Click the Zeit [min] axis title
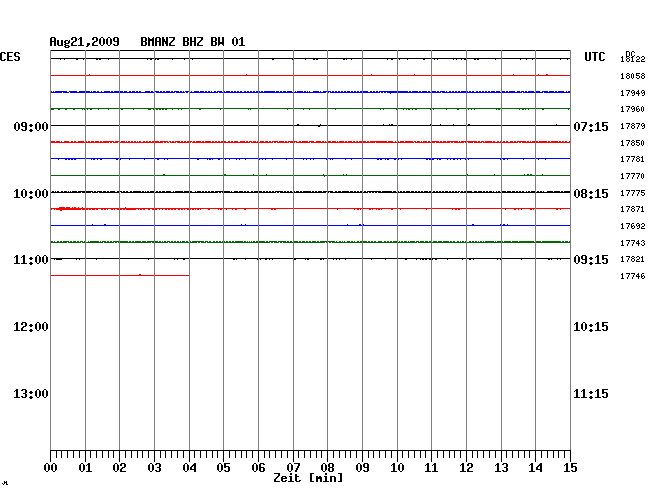Viewport: 650px width, 494px height. (308, 478)
